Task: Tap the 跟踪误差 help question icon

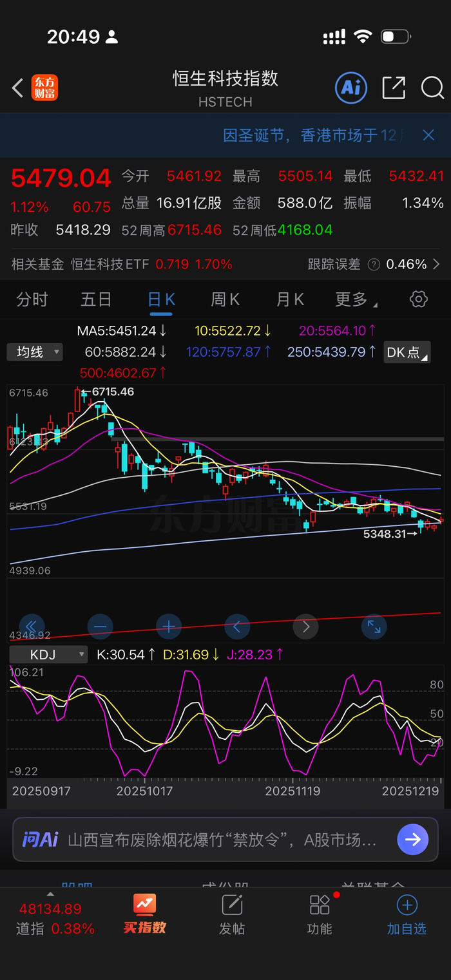Action: [374, 264]
